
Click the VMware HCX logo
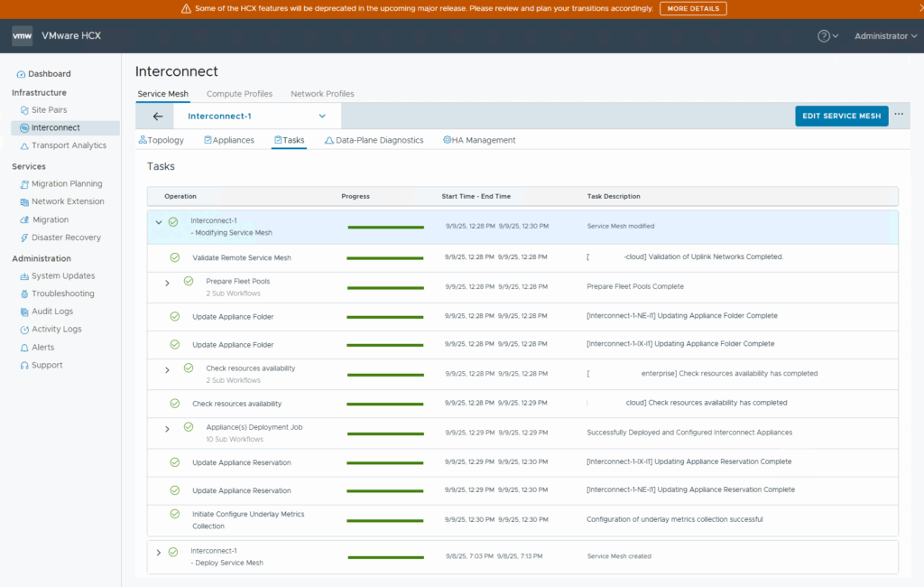pos(23,36)
